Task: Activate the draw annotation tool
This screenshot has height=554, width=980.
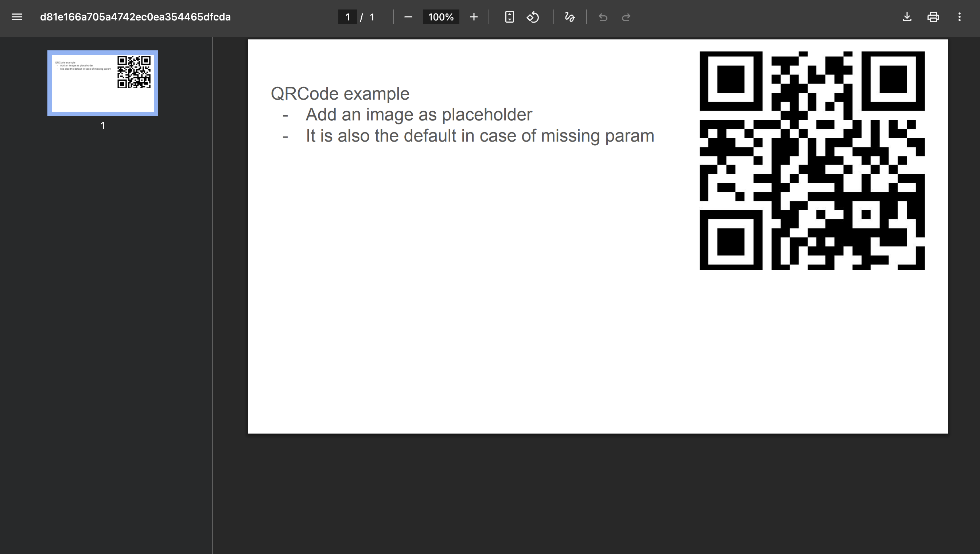Action: 569,17
